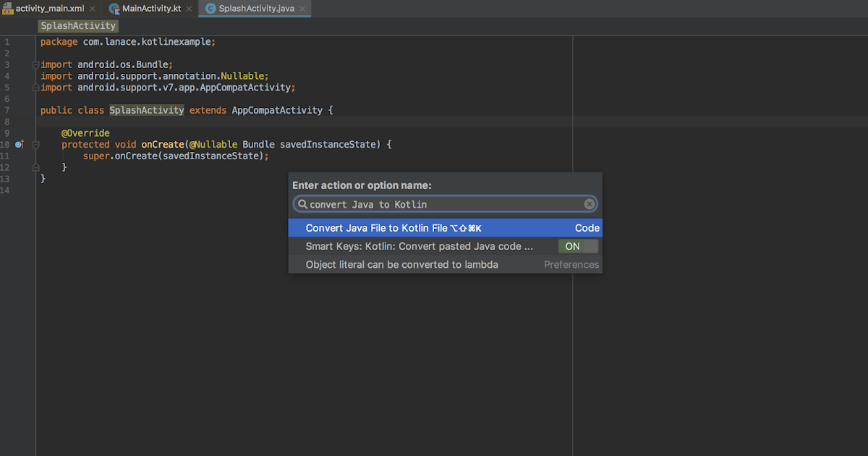Click the highlighted SplashActivity class name
868x456 pixels.
pyautogui.click(x=147, y=110)
